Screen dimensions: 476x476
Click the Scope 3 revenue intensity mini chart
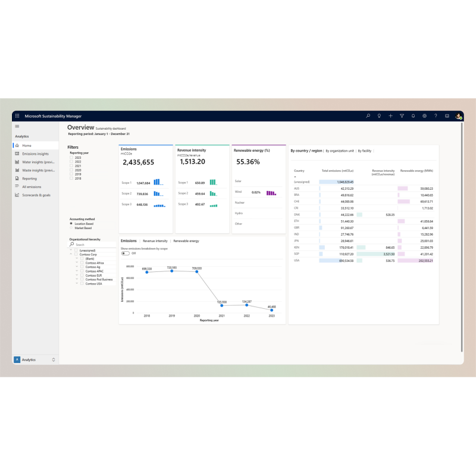214,205
